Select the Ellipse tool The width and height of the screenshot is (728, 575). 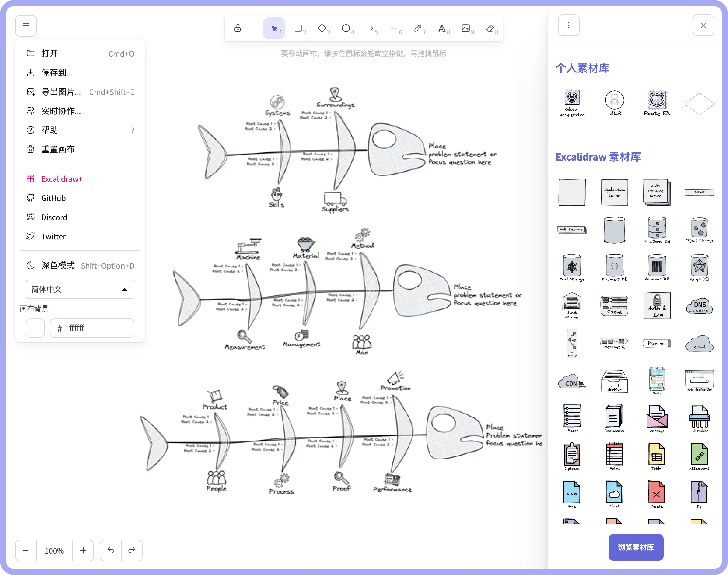346,28
